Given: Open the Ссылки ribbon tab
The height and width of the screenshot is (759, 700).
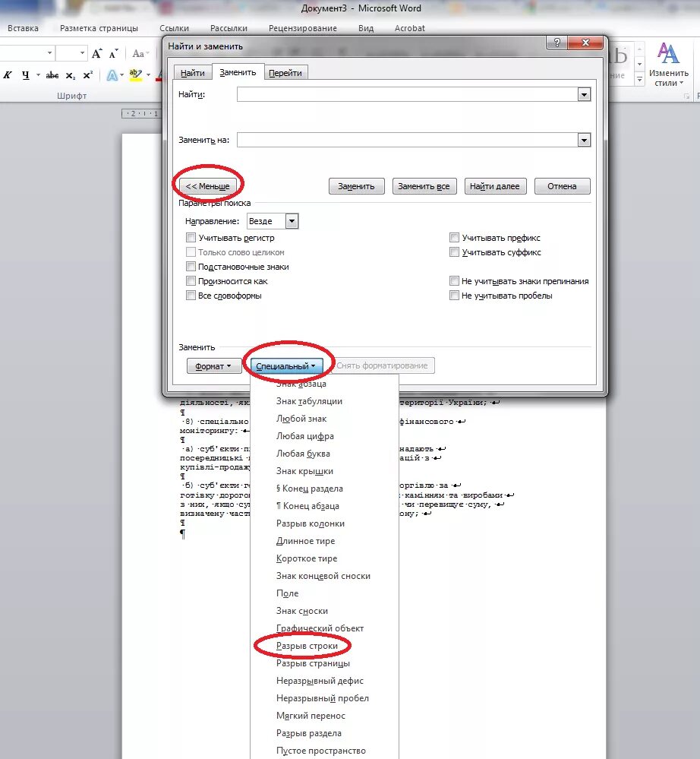Looking at the screenshot, I should pos(174,28).
